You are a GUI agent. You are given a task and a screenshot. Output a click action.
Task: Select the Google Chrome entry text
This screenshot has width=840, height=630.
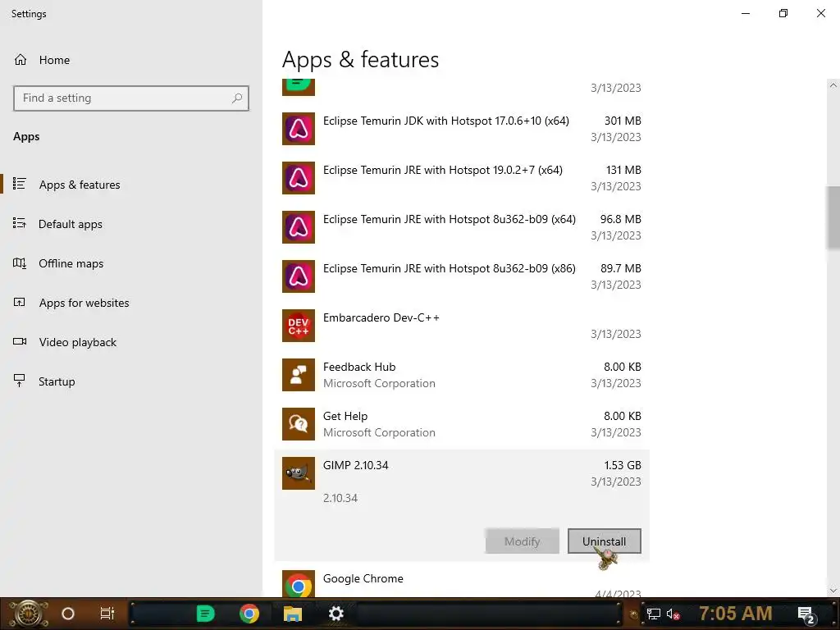(x=363, y=579)
